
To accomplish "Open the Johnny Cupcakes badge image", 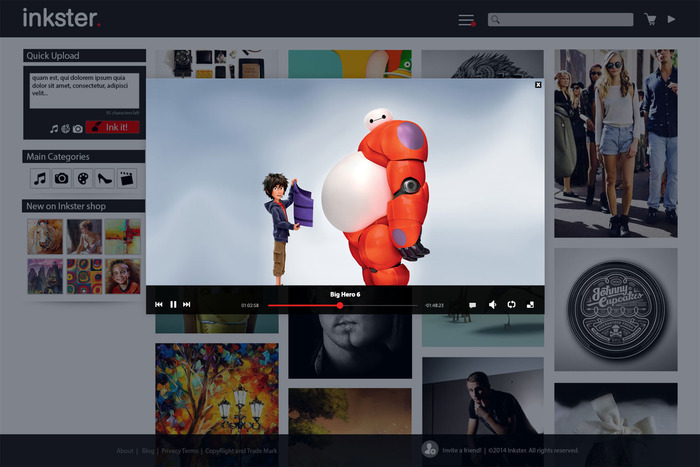I will [x=616, y=309].
